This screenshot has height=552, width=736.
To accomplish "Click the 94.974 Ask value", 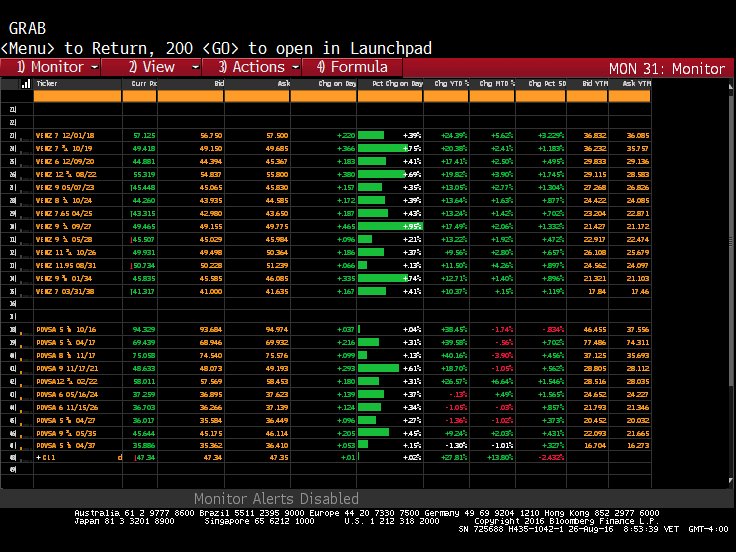I will point(276,330).
